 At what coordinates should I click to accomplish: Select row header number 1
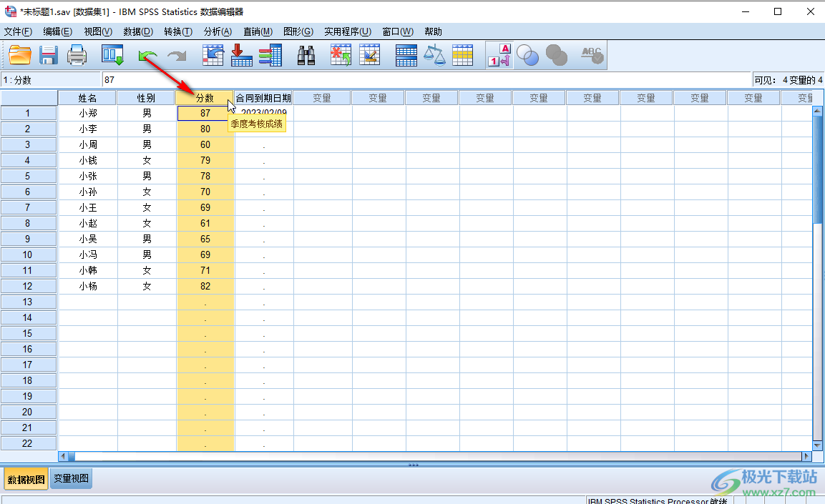tap(29, 113)
